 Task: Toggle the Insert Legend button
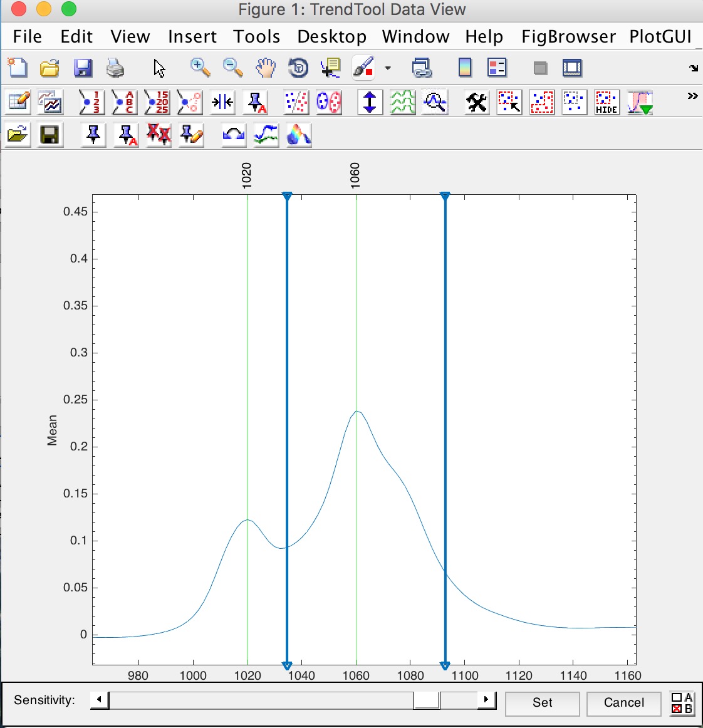click(497, 68)
